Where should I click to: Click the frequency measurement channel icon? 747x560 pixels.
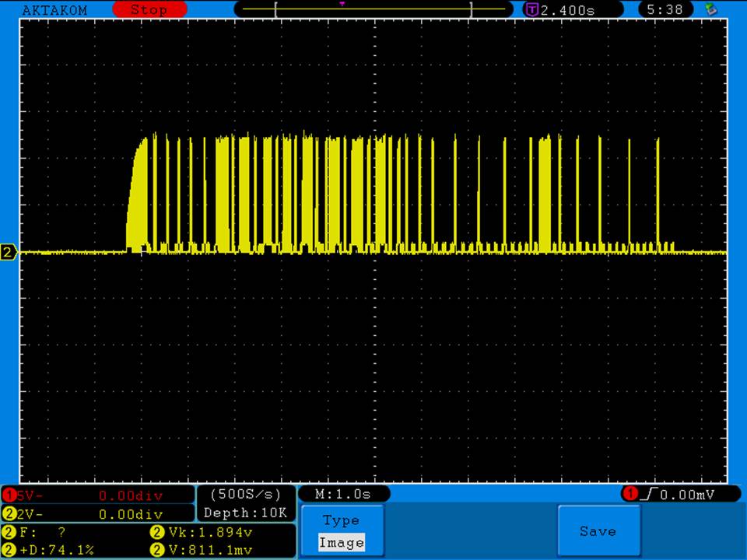9,533
